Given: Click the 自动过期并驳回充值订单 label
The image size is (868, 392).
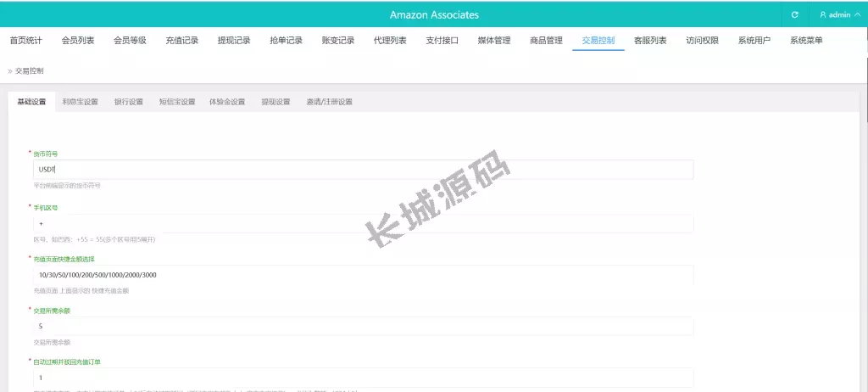Looking at the screenshot, I should pos(67,361).
